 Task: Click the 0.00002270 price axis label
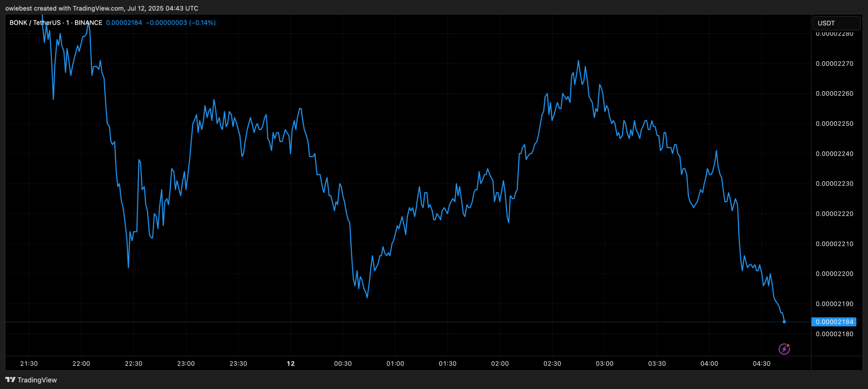pyautogui.click(x=834, y=63)
